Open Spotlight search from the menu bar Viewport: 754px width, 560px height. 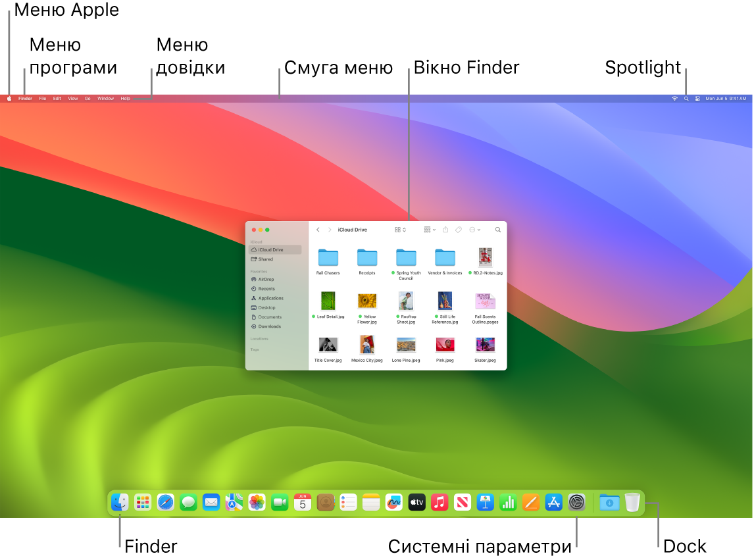[686, 98]
